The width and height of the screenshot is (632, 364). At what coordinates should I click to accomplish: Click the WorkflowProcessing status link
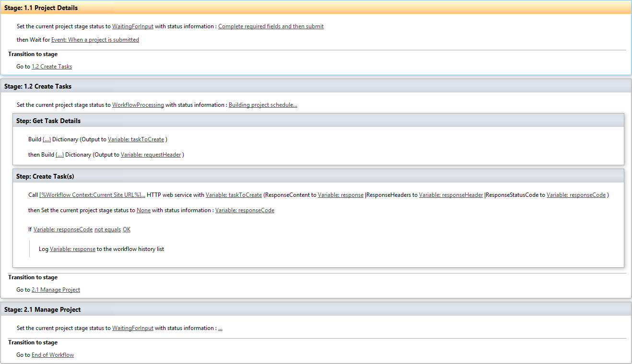(x=138, y=105)
